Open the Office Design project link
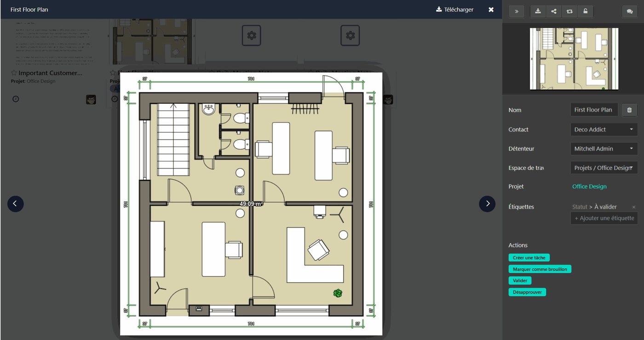Image resolution: width=644 pixels, height=340 pixels. click(x=589, y=187)
